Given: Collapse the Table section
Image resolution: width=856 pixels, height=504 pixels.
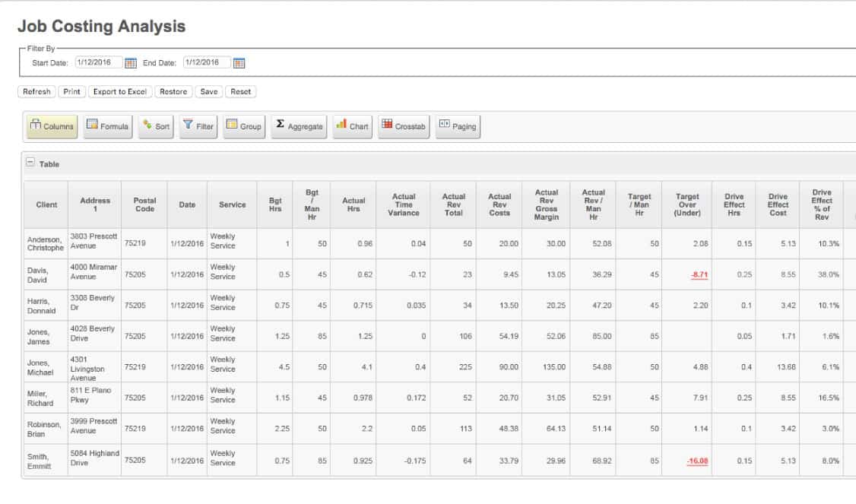Looking at the screenshot, I should 30,162.
